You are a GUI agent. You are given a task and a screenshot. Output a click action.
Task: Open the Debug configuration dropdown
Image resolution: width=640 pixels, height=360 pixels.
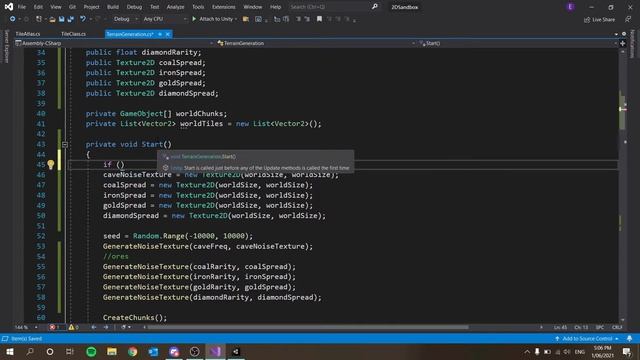[125, 19]
